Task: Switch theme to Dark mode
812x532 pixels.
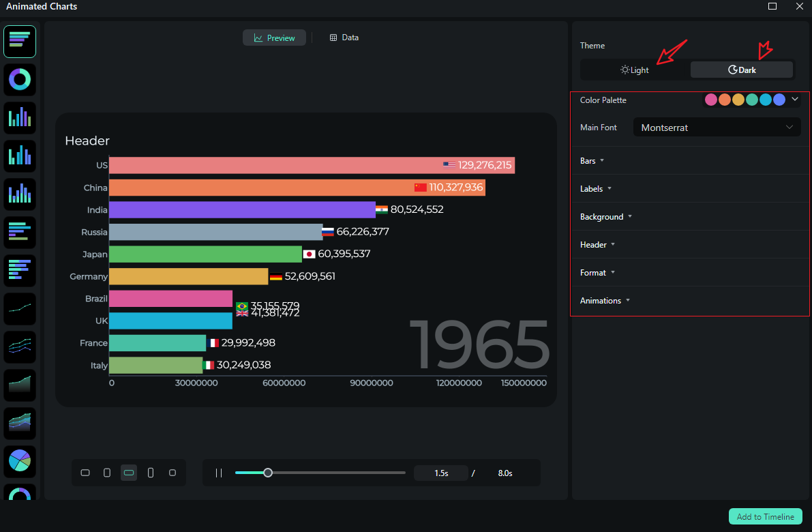Action: pos(741,69)
